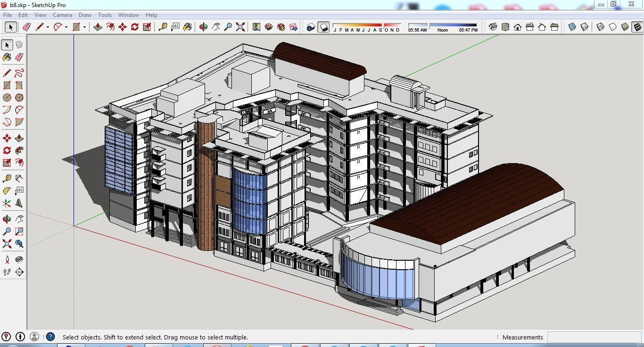Click the Claim Credit person button in status bar
Screen dimensions: 644x347
(34, 337)
